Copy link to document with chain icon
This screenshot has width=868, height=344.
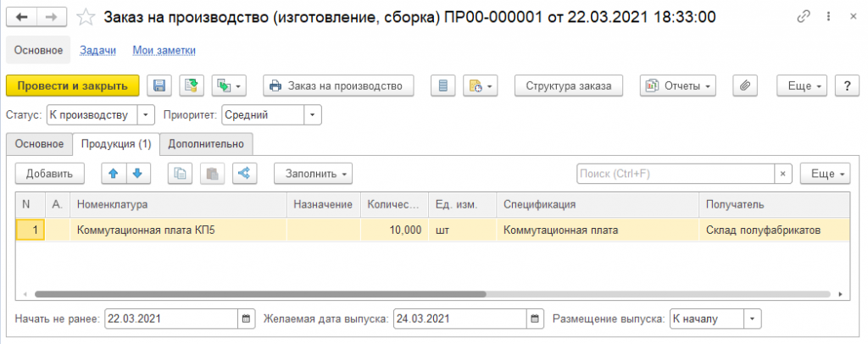point(804,17)
